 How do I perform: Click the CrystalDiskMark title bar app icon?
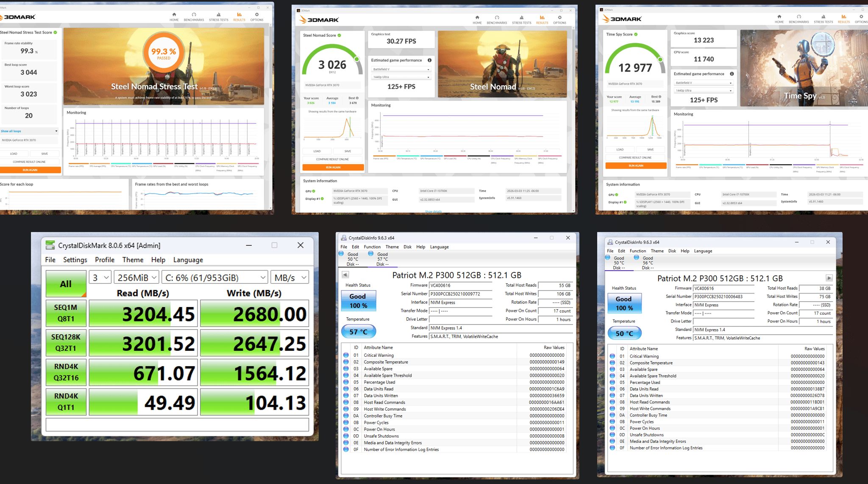point(50,245)
